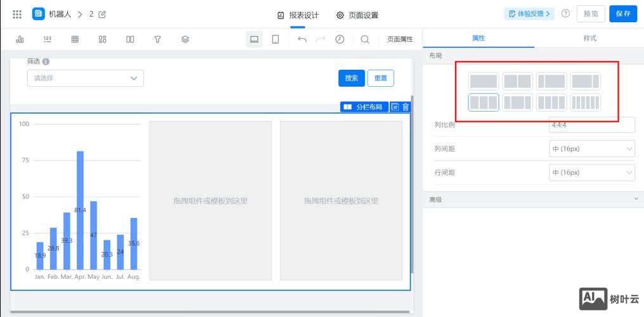Save the report with 保存 button

pos(623,13)
